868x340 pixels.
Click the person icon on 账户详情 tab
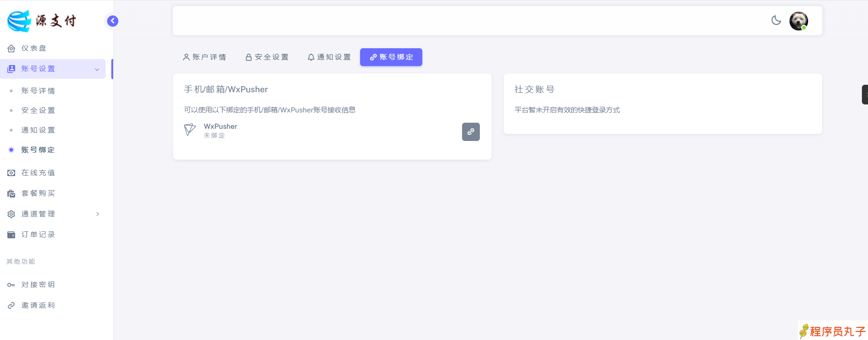click(x=186, y=57)
